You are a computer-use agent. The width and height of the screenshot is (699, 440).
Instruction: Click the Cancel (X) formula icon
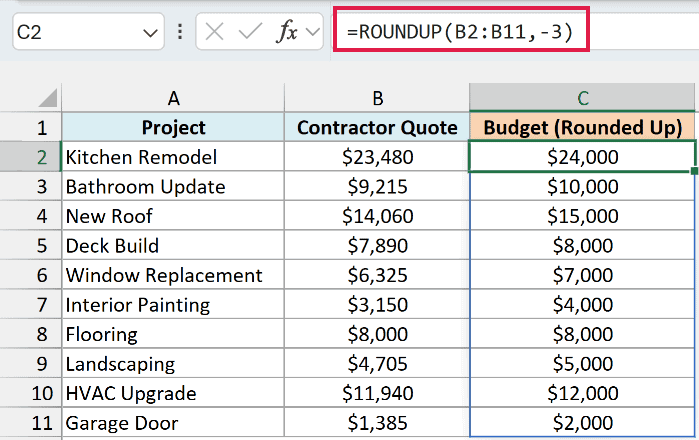(x=214, y=32)
